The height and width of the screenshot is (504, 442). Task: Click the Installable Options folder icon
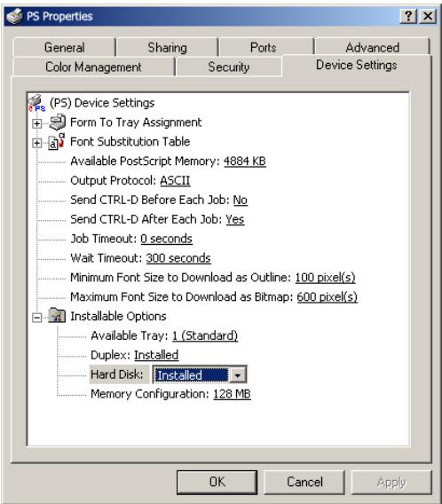coord(57,316)
